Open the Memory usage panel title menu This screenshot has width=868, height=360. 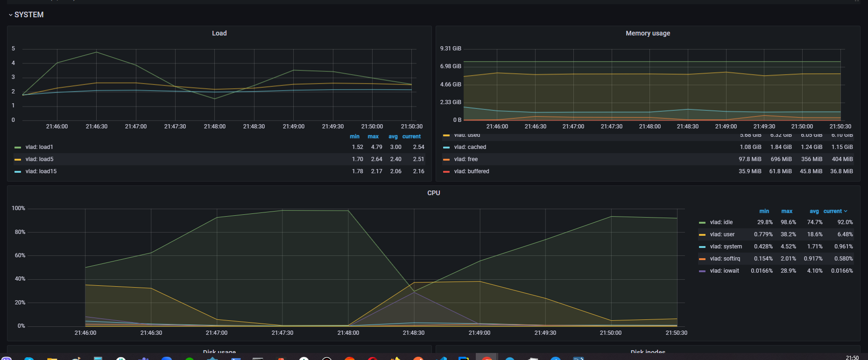click(648, 33)
